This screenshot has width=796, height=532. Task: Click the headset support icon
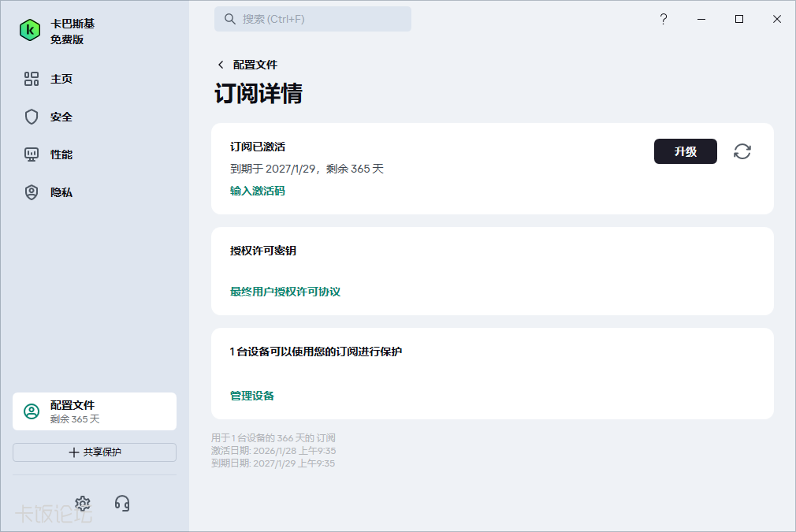pos(122,503)
